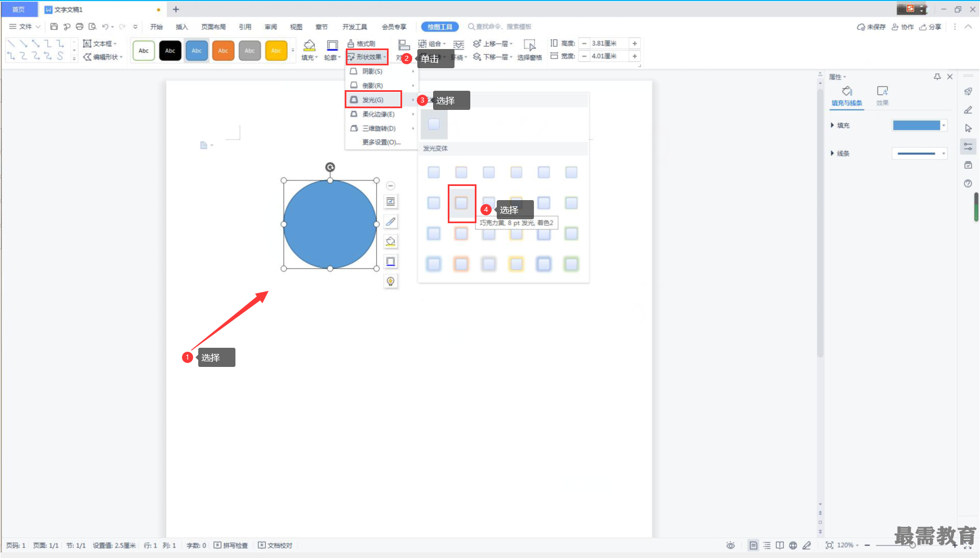Screen dimensions: 980x558
Task: Click the fill bucket icon beside the circle
Action: [x=391, y=241]
